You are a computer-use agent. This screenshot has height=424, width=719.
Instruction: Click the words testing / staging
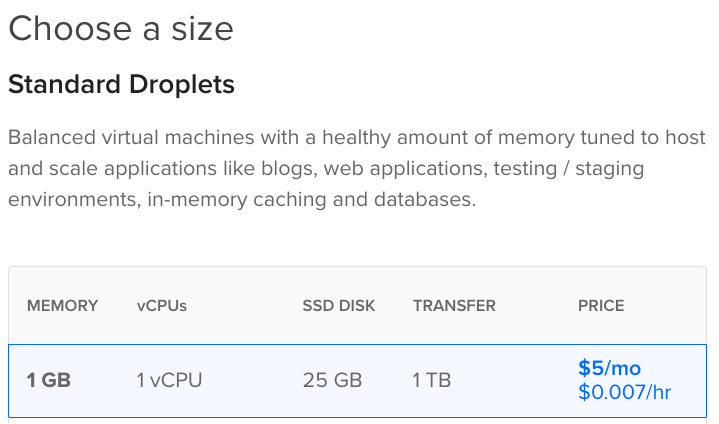[569, 169]
